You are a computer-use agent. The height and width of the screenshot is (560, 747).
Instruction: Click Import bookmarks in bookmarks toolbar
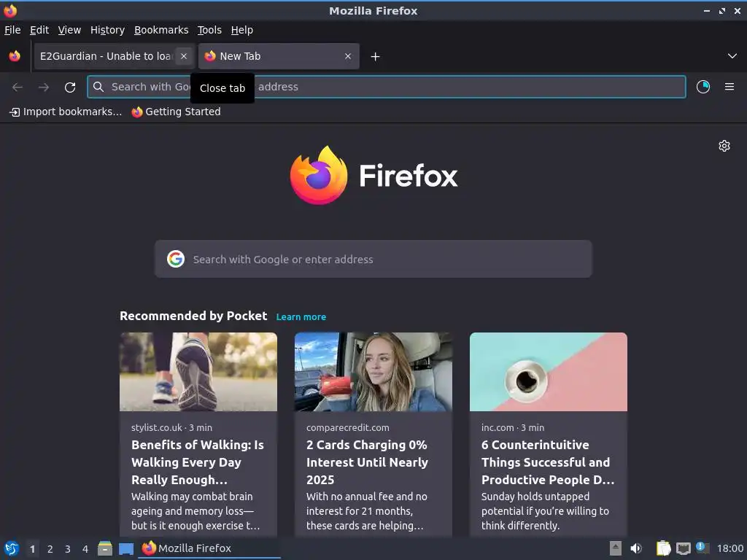(x=66, y=112)
